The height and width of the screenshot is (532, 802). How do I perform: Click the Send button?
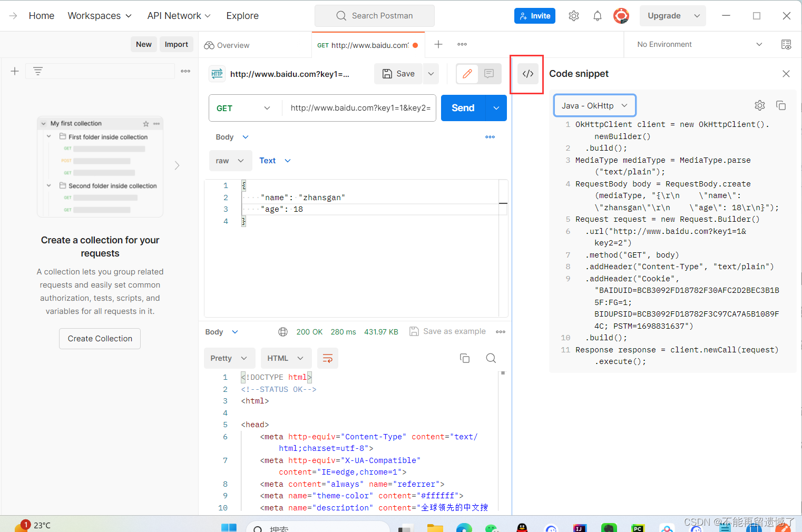[x=463, y=108]
